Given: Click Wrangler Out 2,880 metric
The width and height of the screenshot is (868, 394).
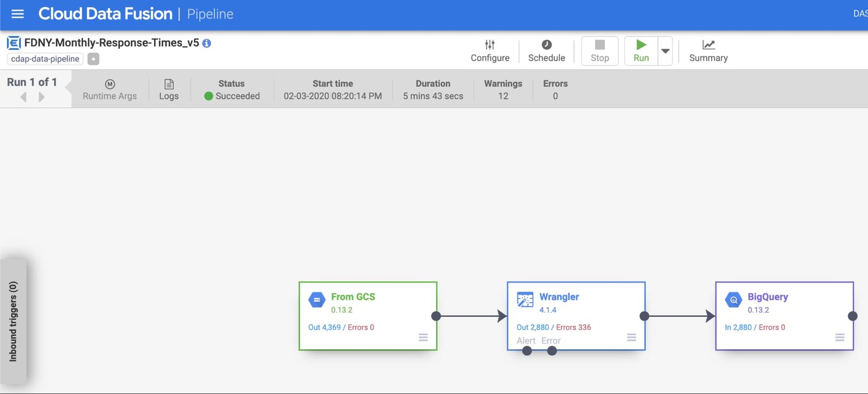Looking at the screenshot, I should [533, 327].
